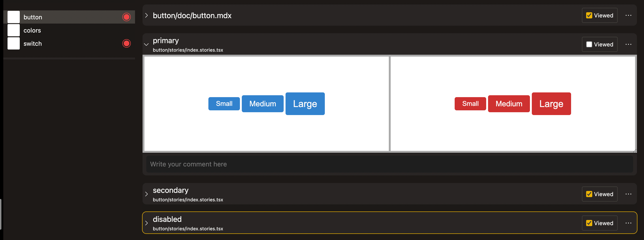Open more options for secondary story
644x240 pixels.
point(628,194)
